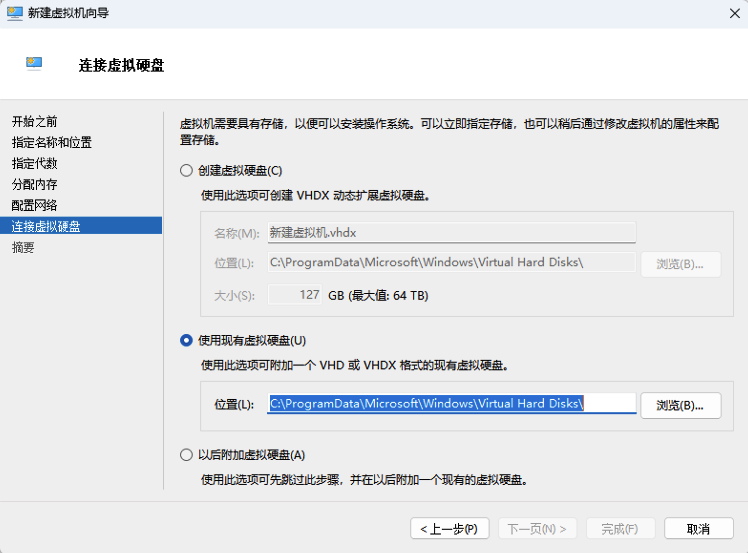
Task: Select 使用现有虚拟硬盘 radio option
Action: pos(186,340)
